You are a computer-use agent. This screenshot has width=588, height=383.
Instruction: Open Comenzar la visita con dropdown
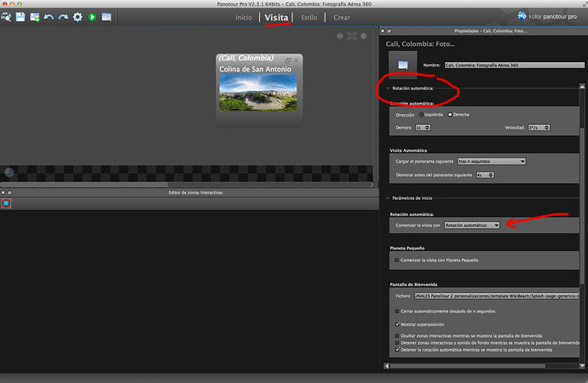coord(472,225)
